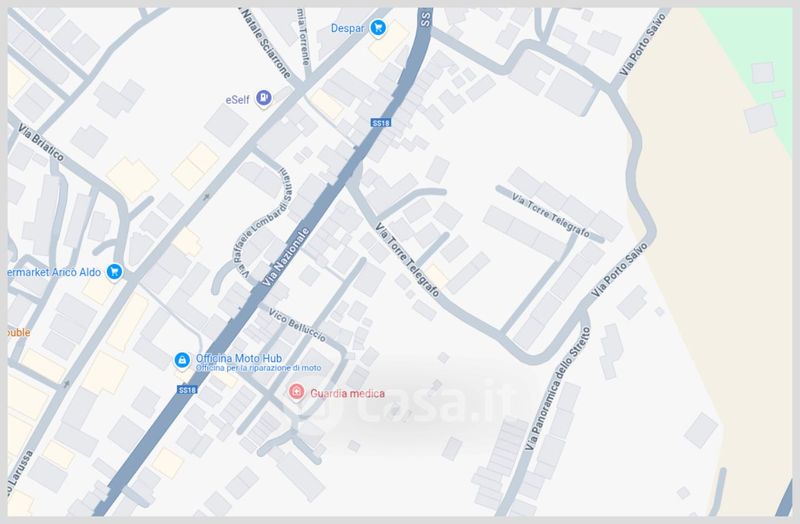Select the eSelf fuel station pin
This screenshot has height=524, width=800.
pos(263,98)
